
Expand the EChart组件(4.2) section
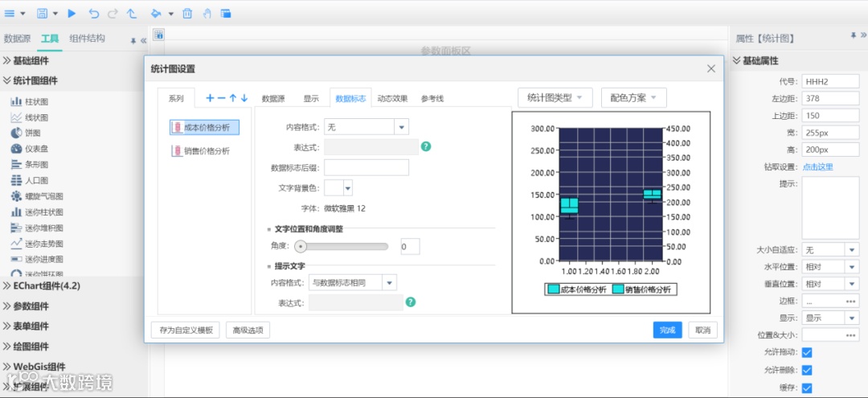[x=42, y=285]
